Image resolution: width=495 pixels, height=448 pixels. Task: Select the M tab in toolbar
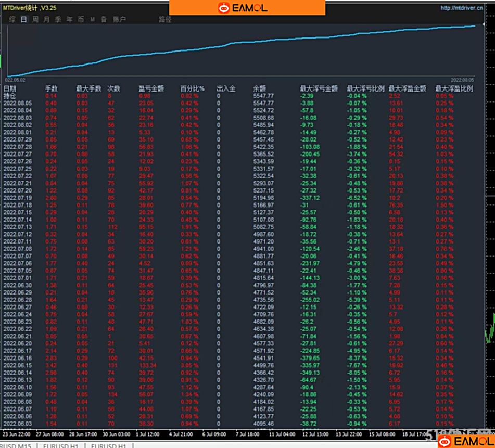pos(92,19)
